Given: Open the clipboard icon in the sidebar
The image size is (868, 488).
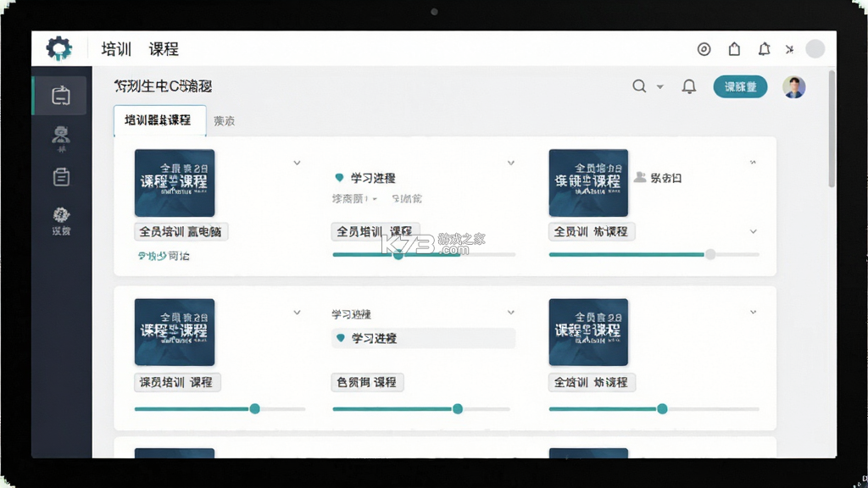Looking at the screenshot, I should point(61,177).
